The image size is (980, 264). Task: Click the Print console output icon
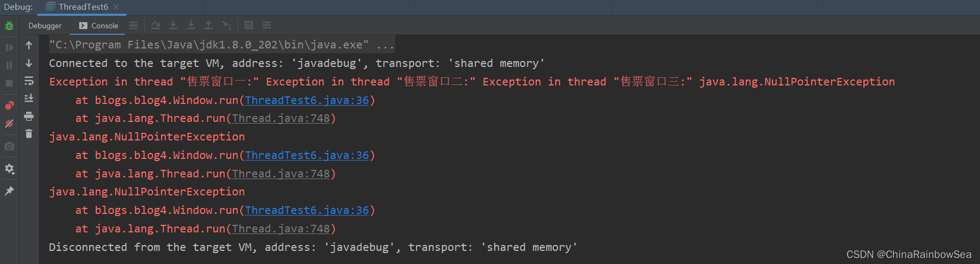click(29, 116)
